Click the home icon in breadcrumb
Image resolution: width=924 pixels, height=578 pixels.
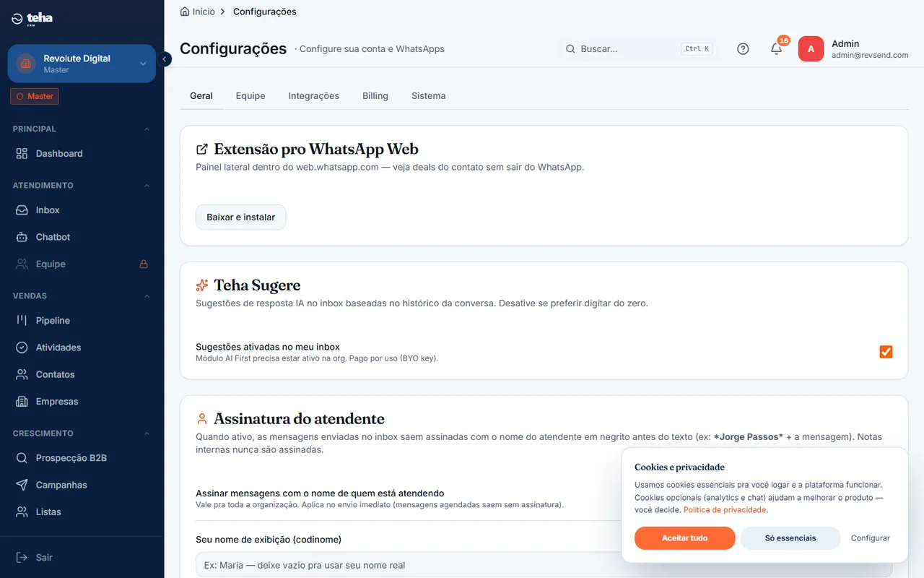pos(185,12)
